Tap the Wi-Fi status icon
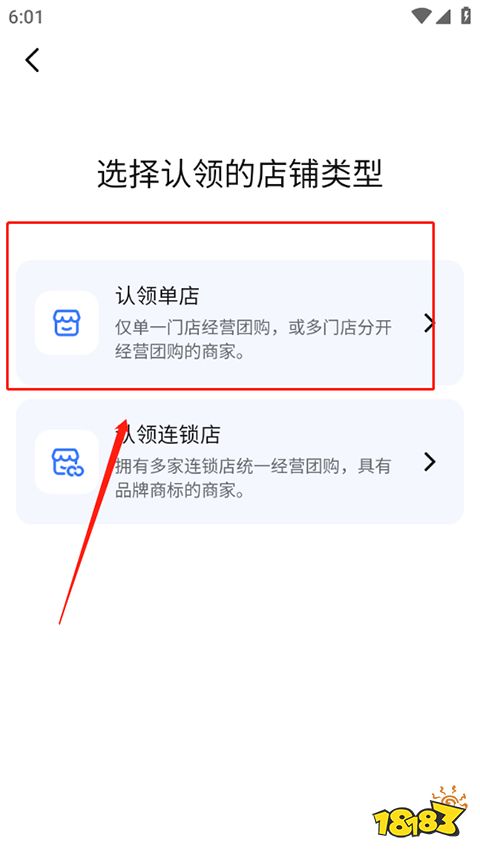The width and height of the screenshot is (480, 854). click(421, 16)
